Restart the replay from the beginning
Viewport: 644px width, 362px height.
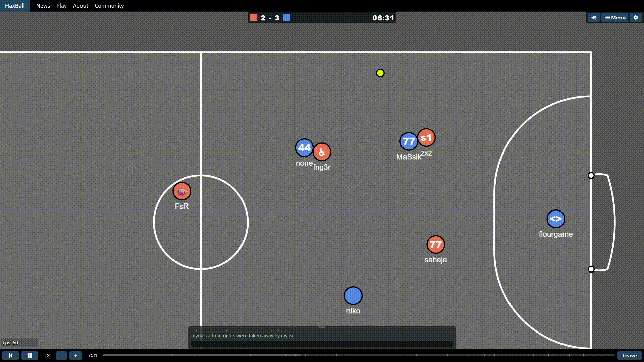coord(10,356)
